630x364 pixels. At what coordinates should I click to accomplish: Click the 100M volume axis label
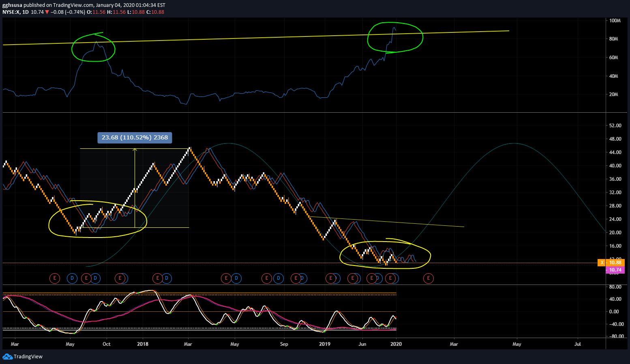tap(615, 21)
